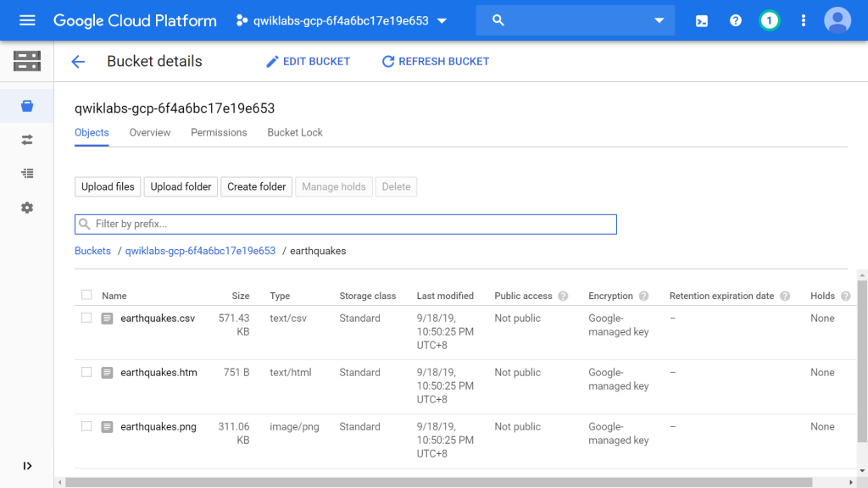Click the 571.43 KB size cell
This screenshot has width=868, height=488.
tap(234, 325)
